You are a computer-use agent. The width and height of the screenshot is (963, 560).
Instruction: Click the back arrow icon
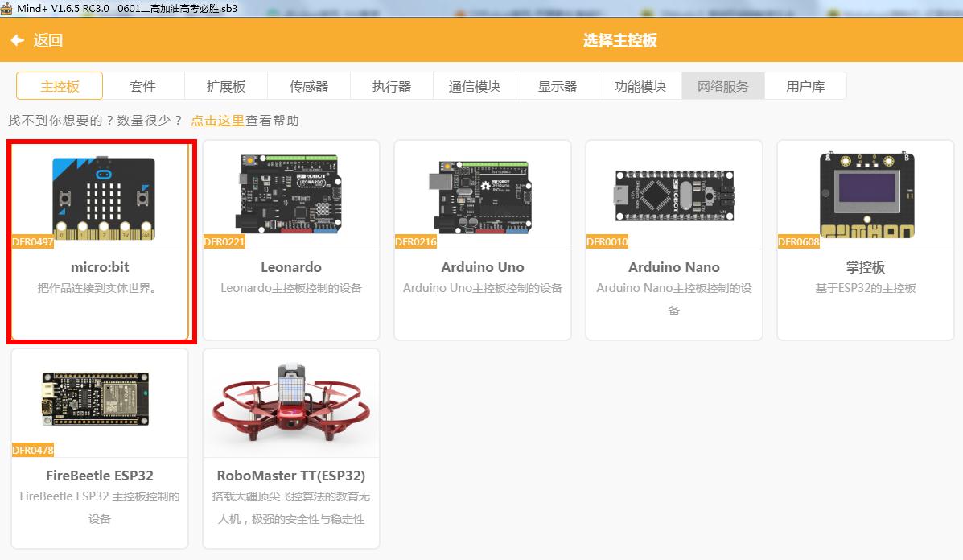[x=17, y=40]
